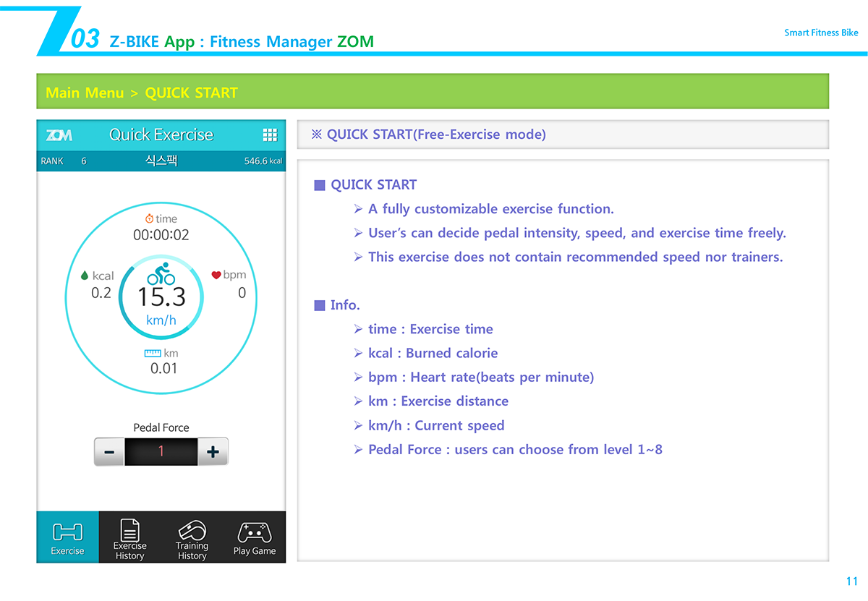Increase pedal force with plus button

pos(213,452)
